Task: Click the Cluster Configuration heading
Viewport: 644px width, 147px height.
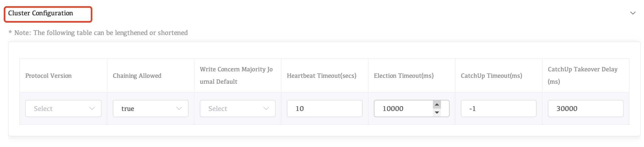Action: (41, 13)
